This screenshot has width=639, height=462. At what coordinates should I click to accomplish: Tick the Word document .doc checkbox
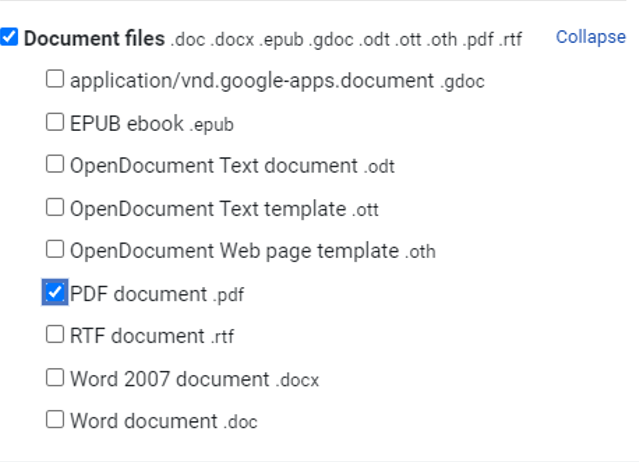[x=55, y=419]
